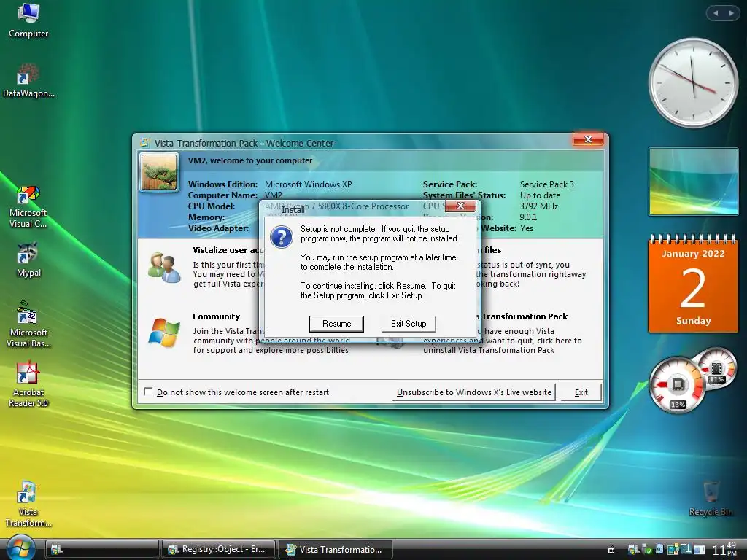
Task: Close the Install dialog with its X
Action: (460, 206)
